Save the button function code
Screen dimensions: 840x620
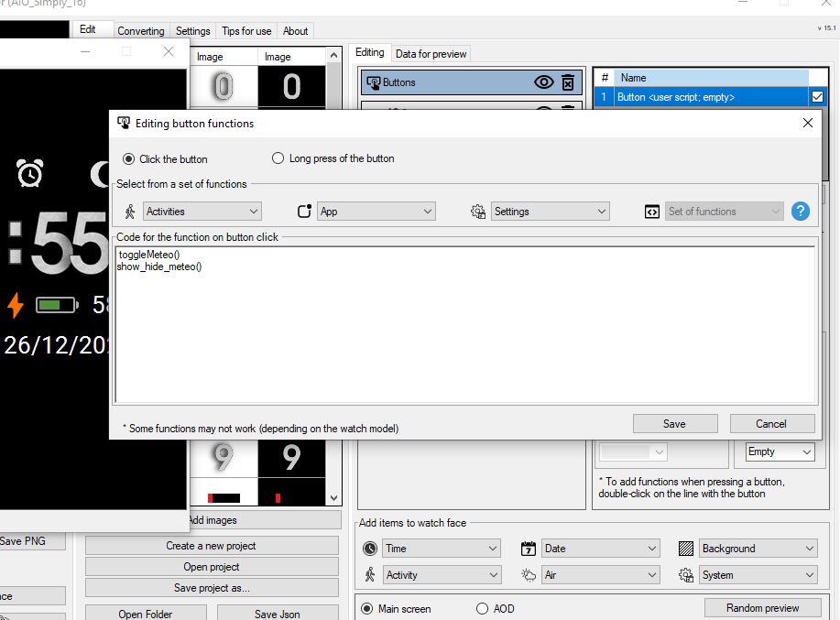[675, 423]
